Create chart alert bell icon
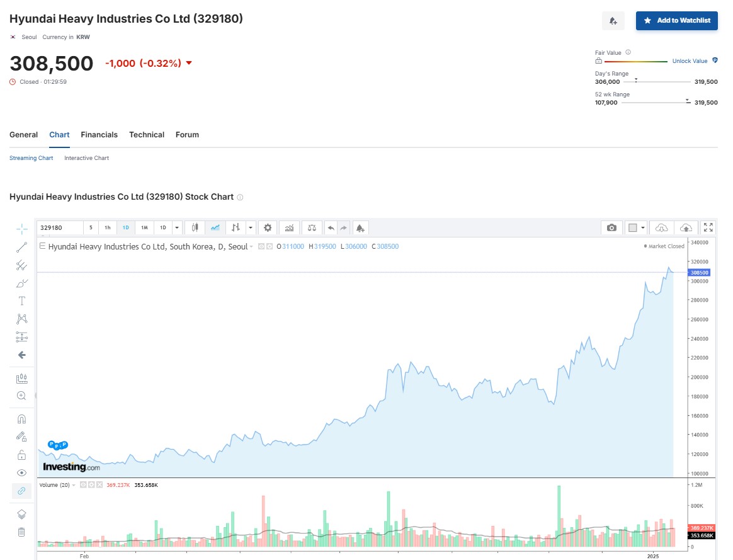This screenshot has height=560, width=733. pyautogui.click(x=360, y=227)
